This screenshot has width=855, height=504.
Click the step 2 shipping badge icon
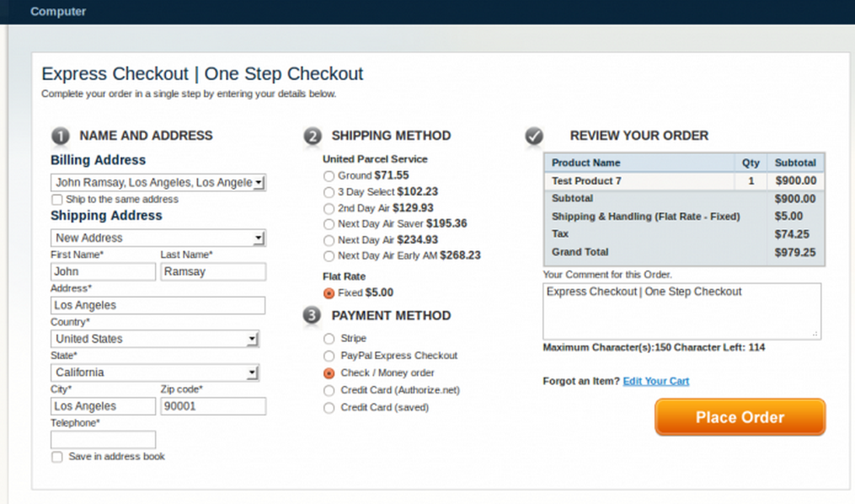(312, 136)
